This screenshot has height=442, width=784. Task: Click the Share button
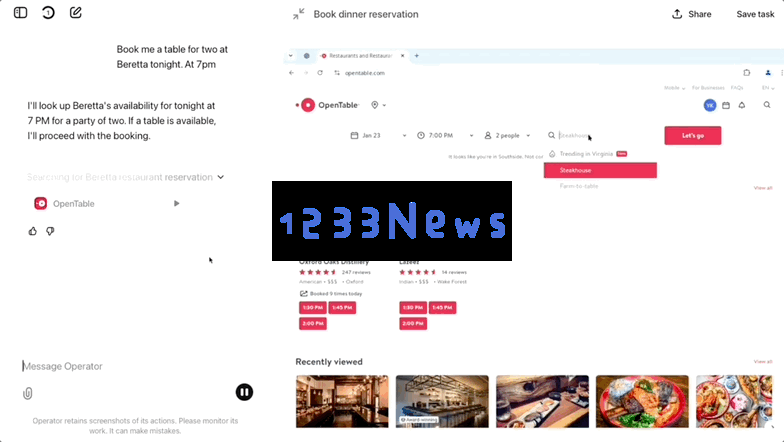tap(692, 14)
